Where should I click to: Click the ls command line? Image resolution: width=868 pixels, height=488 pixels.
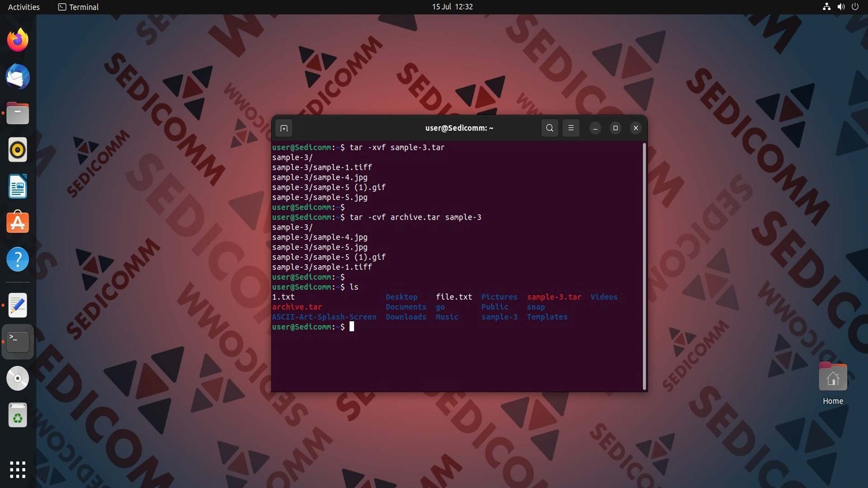click(354, 287)
